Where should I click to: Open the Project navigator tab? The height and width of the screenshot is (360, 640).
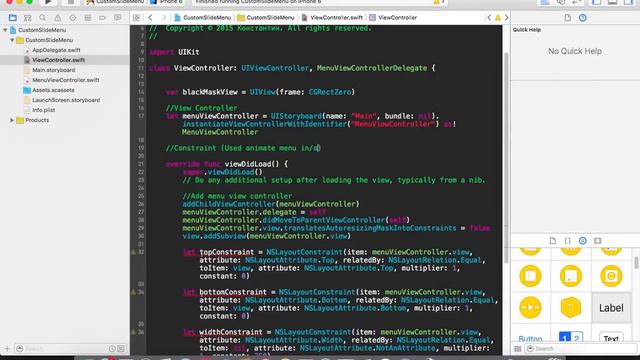pos(13,18)
